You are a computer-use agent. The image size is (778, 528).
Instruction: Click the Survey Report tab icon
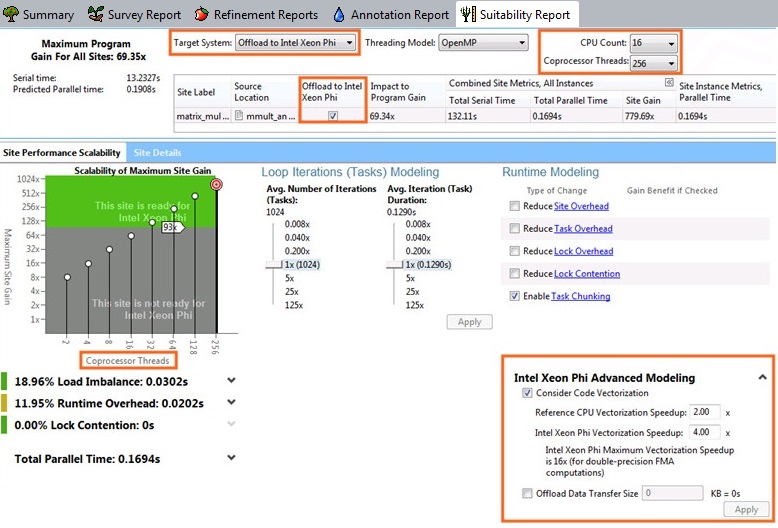click(96, 14)
